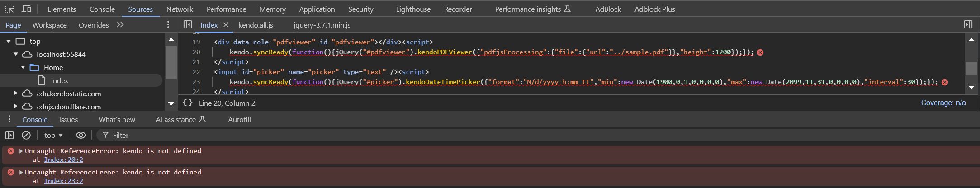Open the AdBlock panel tab
The image size is (980, 188).
(608, 9)
